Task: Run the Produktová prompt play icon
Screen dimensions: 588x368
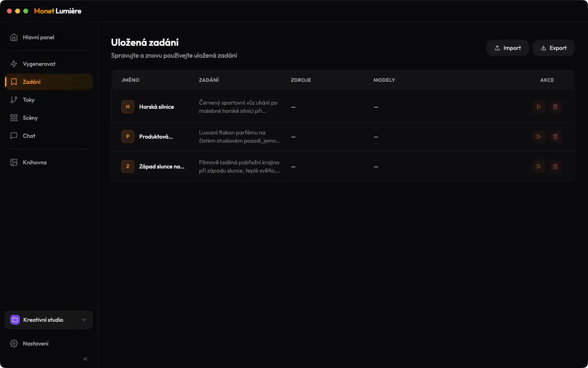Action: click(x=539, y=137)
